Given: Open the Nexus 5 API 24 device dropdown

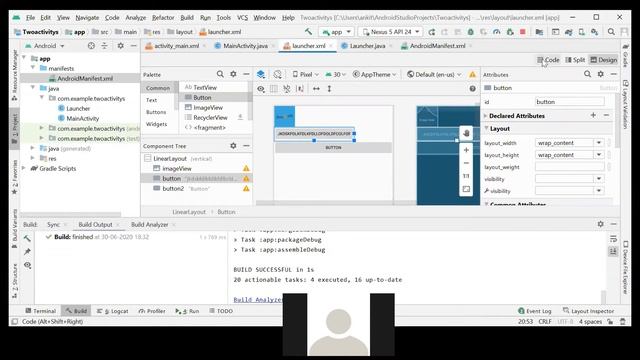Looking at the screenshot, I should pyautogui.click(x=391, y=32).
